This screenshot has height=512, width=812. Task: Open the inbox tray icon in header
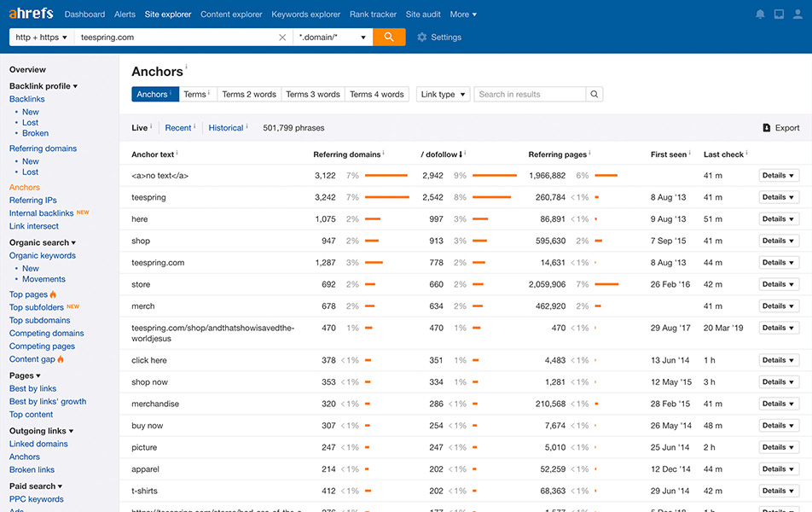click(x=779, y=15)
